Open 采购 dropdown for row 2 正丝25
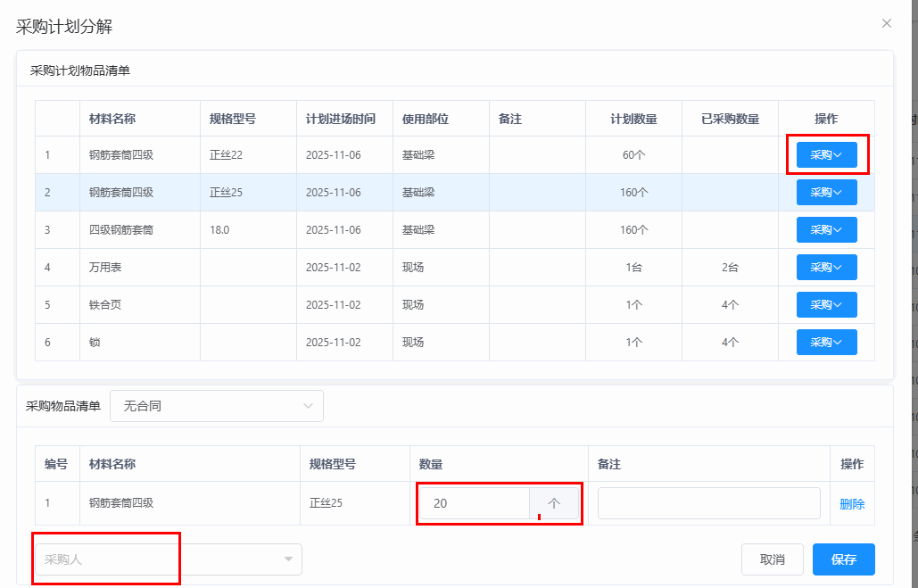918x588 pixels. click(x=826, y=193)
